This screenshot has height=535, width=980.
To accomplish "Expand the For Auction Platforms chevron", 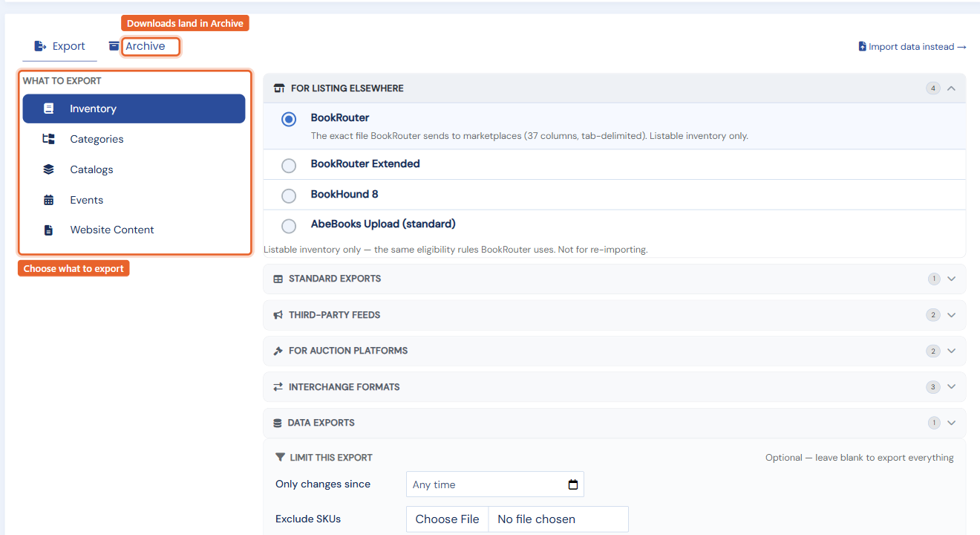I will (x=951, y=351).
